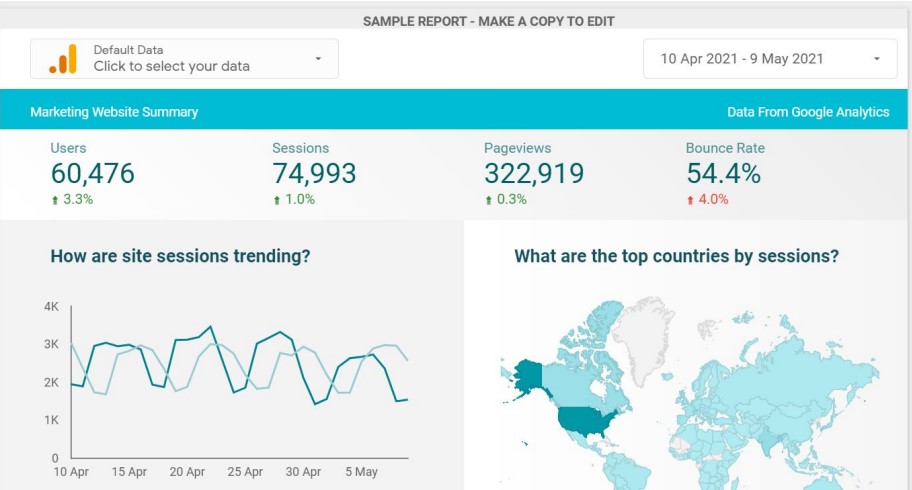Click the Sessions scorecard value 74,993
This screenshot has width=912, height=490.
tap(314, 174)
